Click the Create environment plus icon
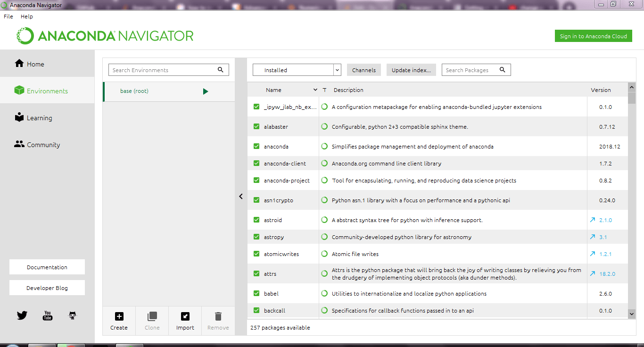 (119, 316)
